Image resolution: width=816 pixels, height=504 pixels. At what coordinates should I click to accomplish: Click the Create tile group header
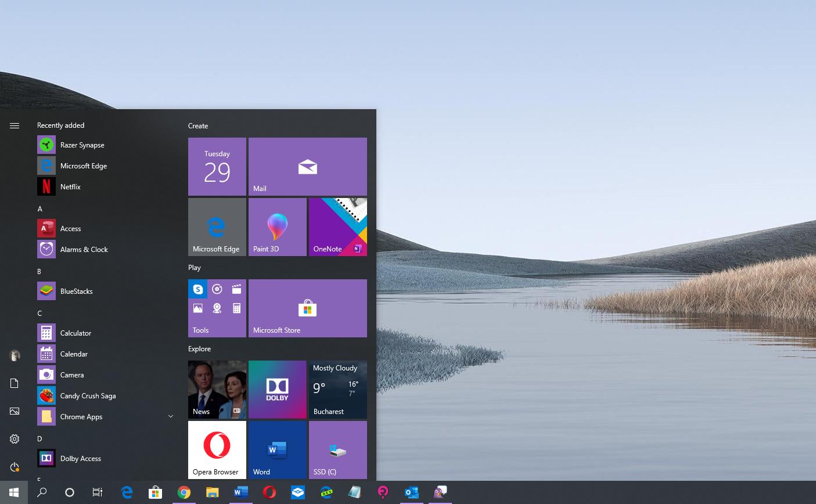pyautogui.click(x=198, y=126)
